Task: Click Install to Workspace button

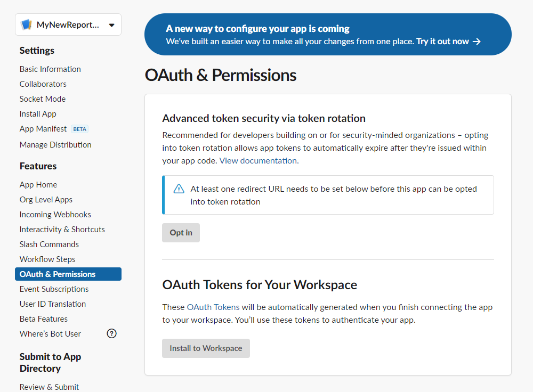Action: (206, 348)
